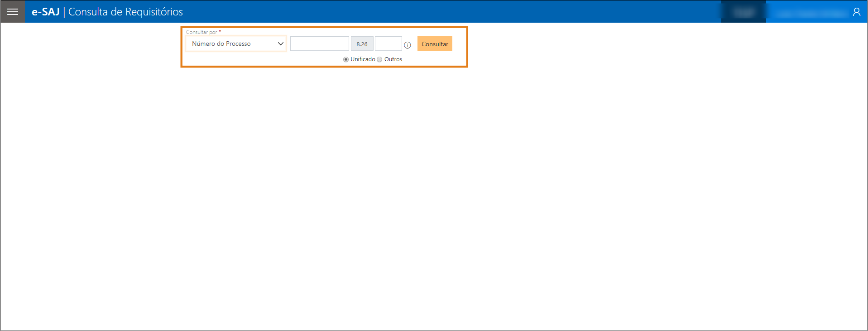Select the Outros radio button
The width and height of the screenshot is (868, 331).
click(x=379, y=59)
